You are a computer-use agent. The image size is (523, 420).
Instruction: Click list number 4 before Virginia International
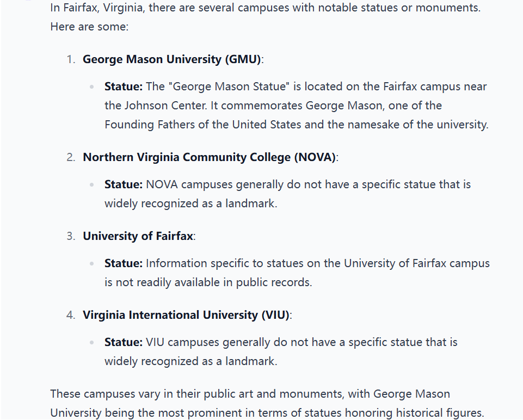[x=71, y=315]
